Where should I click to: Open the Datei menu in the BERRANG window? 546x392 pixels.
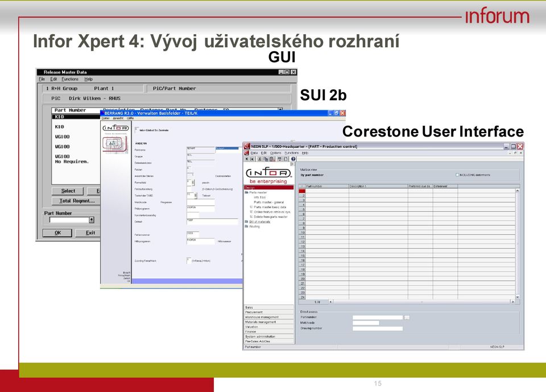point(106,118)
